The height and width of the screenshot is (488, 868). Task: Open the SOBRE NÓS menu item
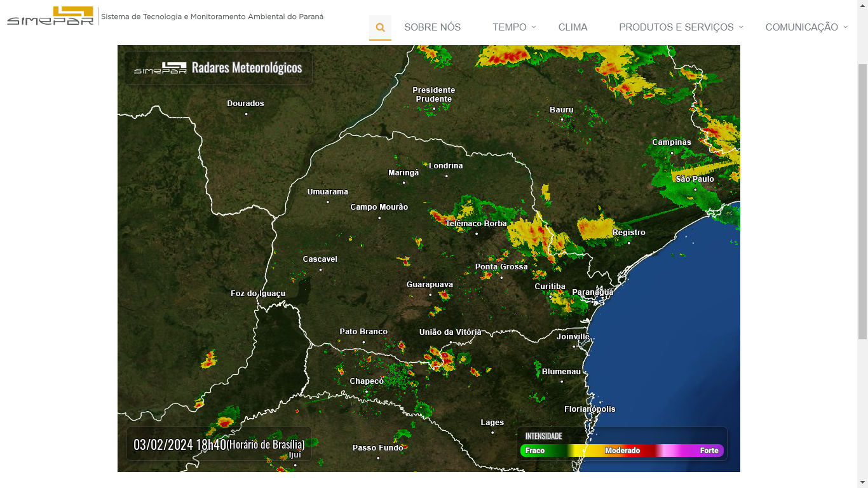click(x=432, y=27)
